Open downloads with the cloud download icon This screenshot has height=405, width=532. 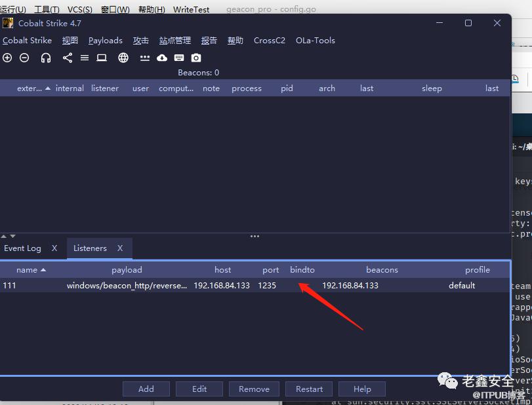(x=162, y=58)
